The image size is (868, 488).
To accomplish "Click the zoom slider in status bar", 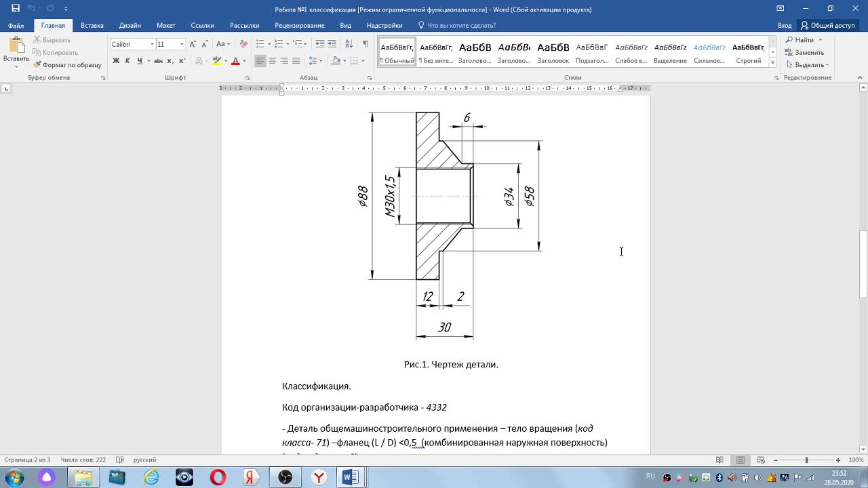I will click(x=806, y=460).
